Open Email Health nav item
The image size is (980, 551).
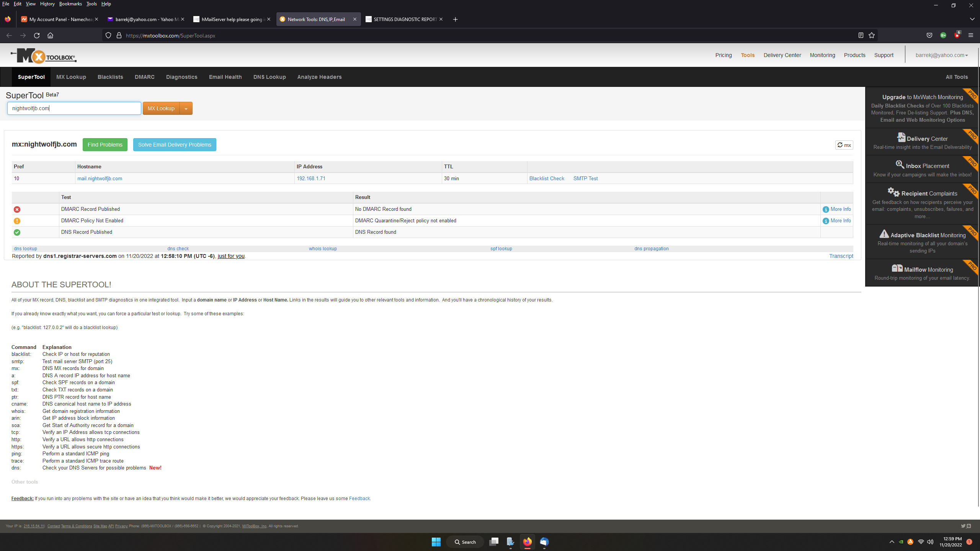tap(225, 77)
